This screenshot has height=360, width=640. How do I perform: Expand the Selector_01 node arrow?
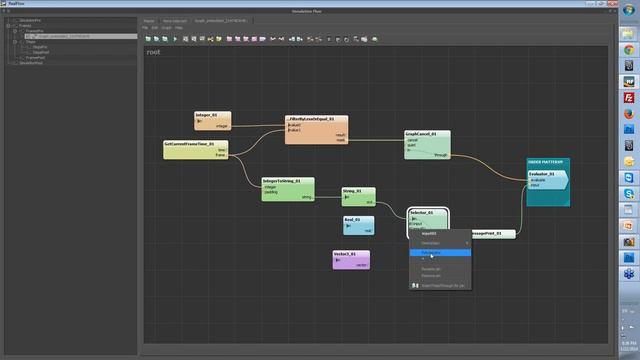click(413, 219)
